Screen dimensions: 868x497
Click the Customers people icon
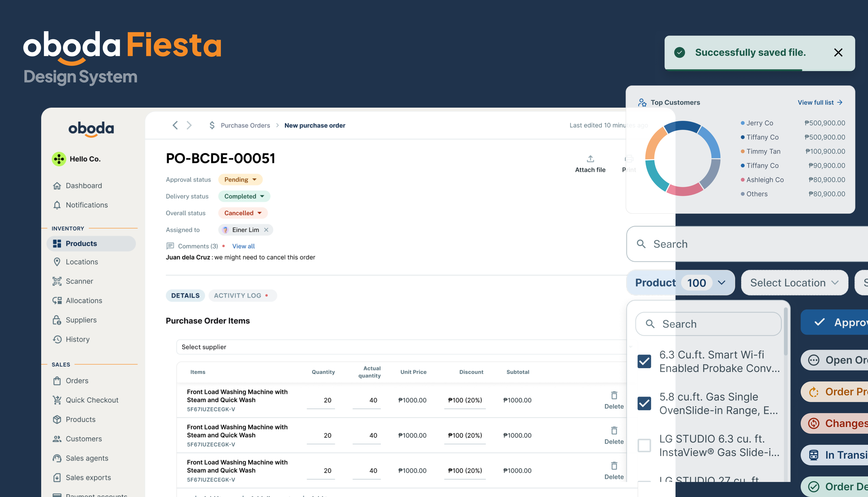point(57,439)
